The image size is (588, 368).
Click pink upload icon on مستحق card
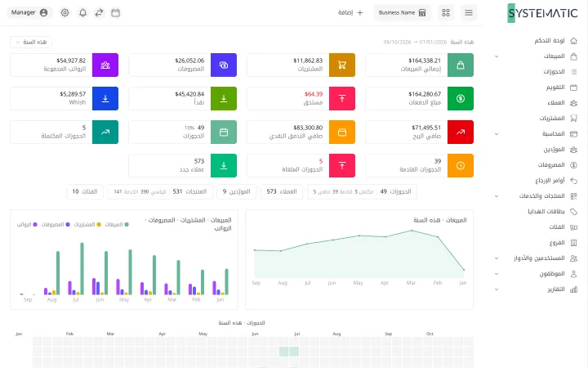(342, 98)
